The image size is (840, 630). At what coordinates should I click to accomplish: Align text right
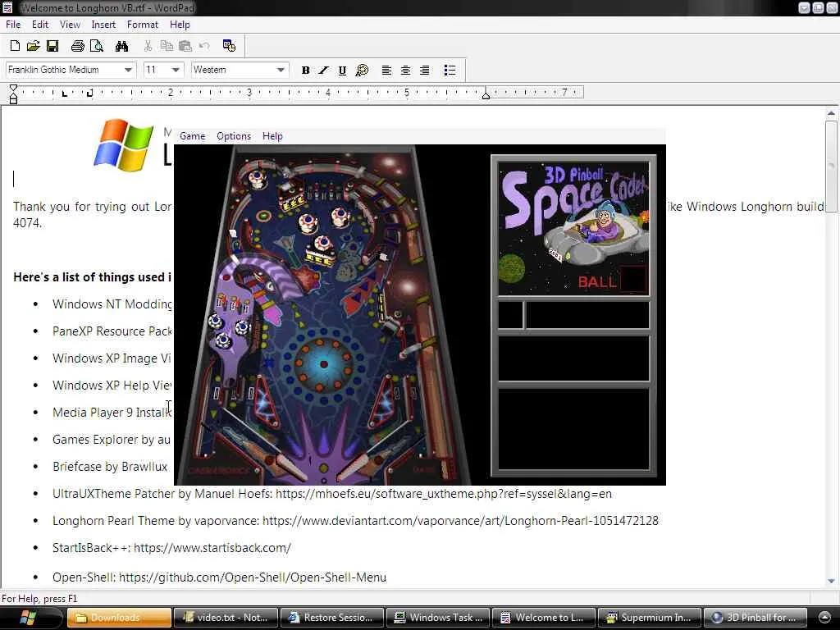[x=424, y=71]
